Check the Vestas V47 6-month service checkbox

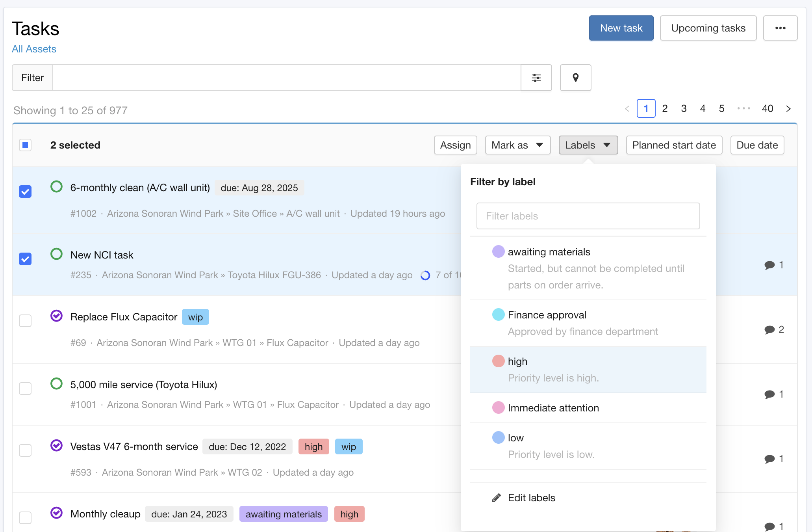pyautogui.click(x=25, y=450)
